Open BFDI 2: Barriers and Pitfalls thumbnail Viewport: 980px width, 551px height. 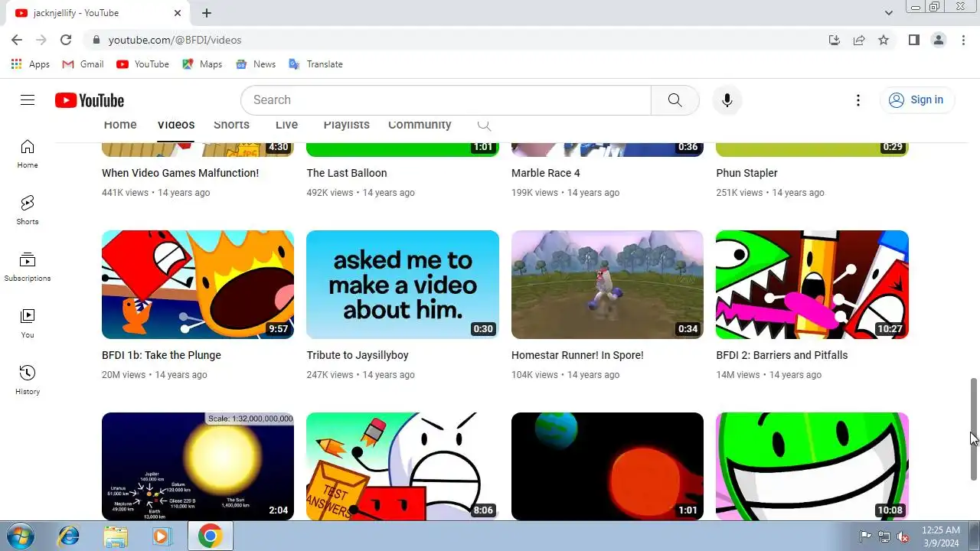(x=812, y=285)
